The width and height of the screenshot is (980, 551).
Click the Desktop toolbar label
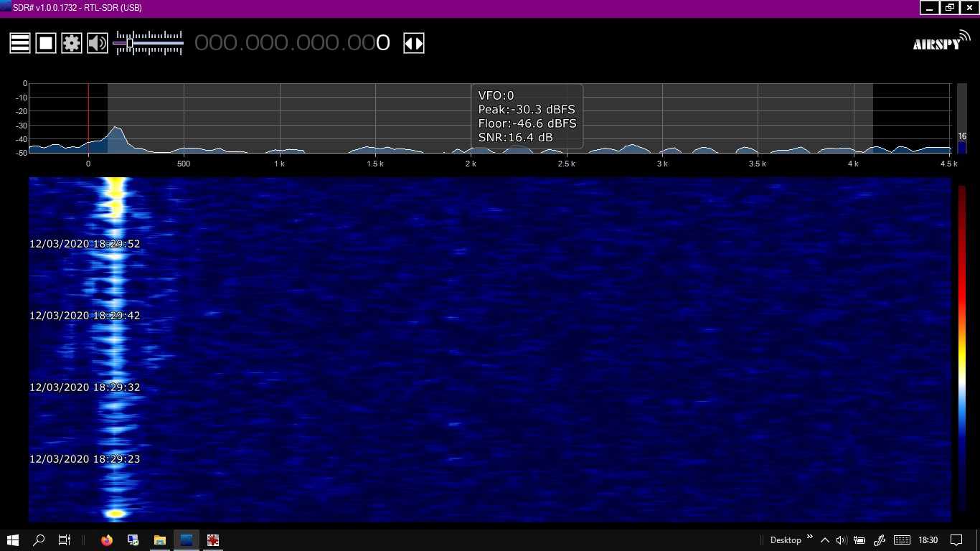tap(786, 540)
